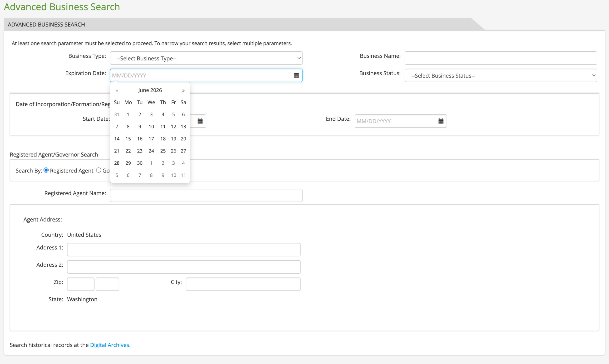
Task: Open the End Date calendar icon
Action: click(441, 121)
